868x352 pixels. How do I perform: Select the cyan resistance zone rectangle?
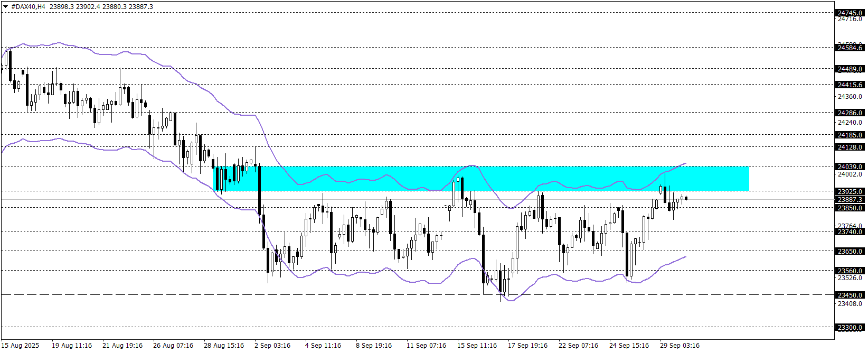click(480, 179)
